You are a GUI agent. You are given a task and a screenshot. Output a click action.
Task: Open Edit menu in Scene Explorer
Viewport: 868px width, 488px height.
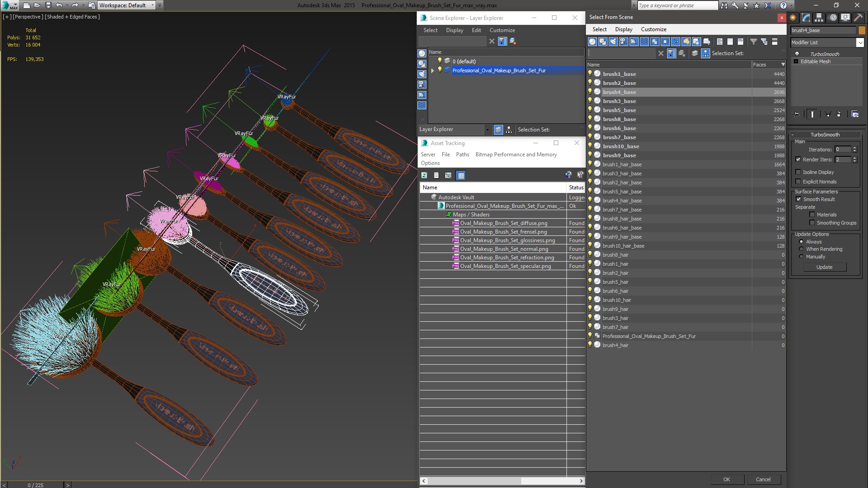click(x=476, y=30)
